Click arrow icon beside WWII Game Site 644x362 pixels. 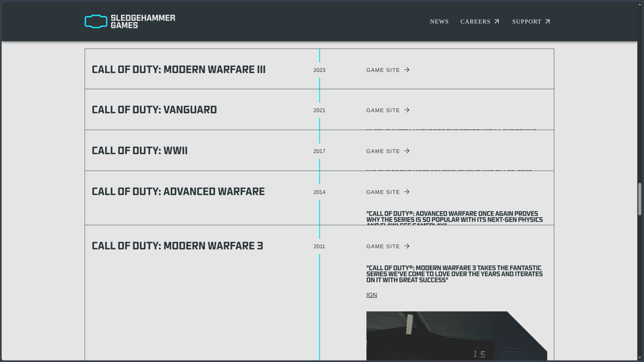tap(407, 151)
